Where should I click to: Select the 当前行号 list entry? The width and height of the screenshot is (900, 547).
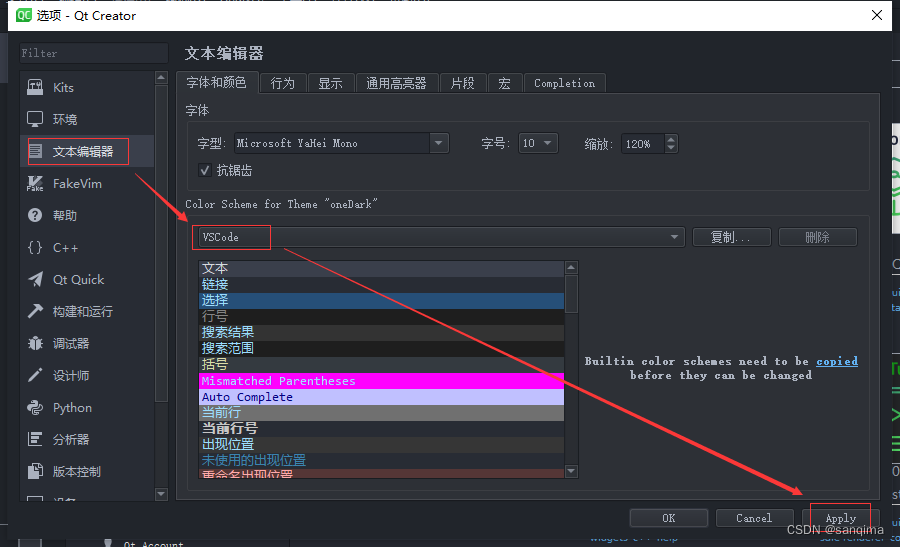tap(381, 428)
